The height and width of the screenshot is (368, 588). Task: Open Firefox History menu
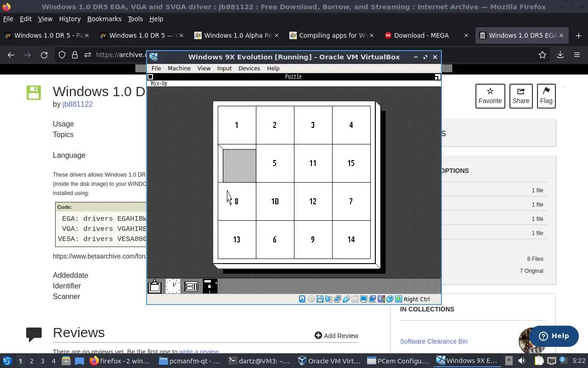[70, 19]
